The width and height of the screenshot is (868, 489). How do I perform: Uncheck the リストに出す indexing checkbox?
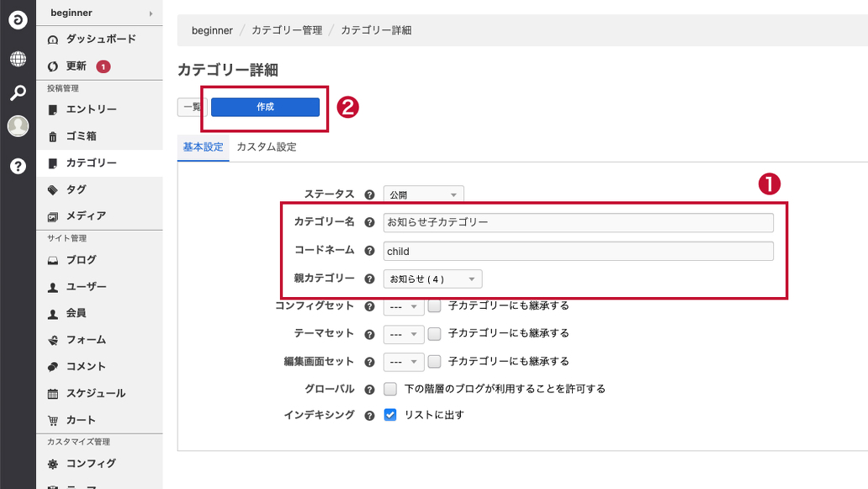coord(390,415)
